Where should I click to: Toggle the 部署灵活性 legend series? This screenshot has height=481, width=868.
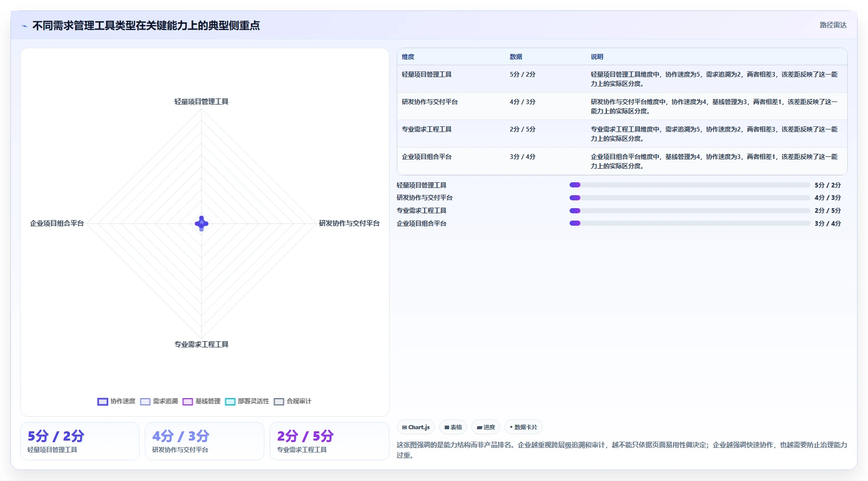(247, 401)
